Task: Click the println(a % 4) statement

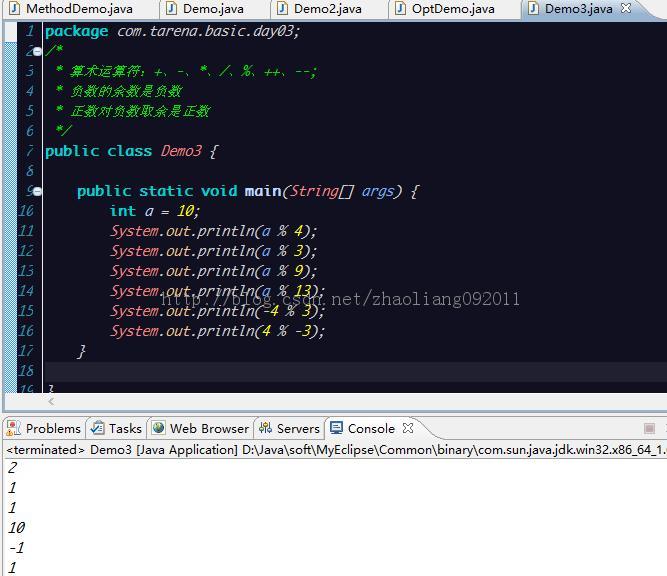Action: 214,231
